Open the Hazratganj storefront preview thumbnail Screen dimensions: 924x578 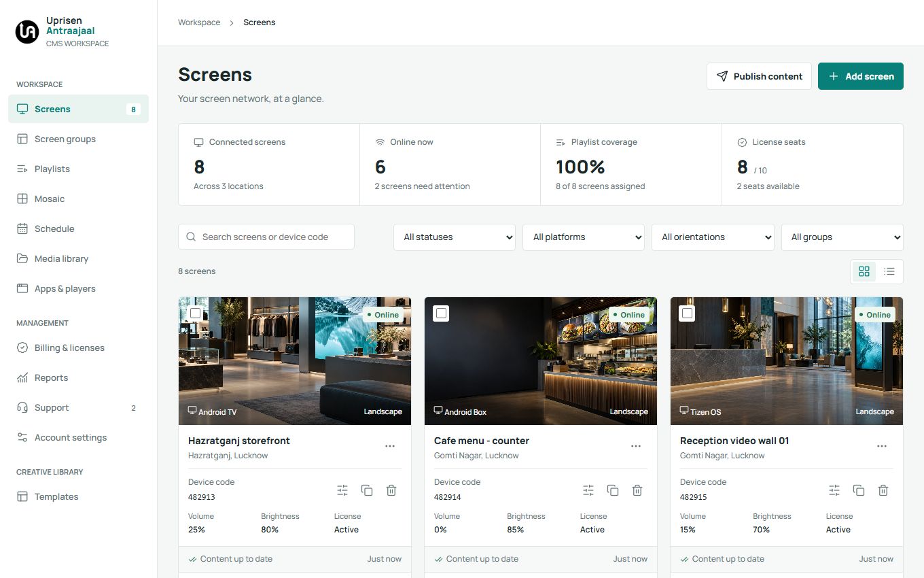click(295, 361)
